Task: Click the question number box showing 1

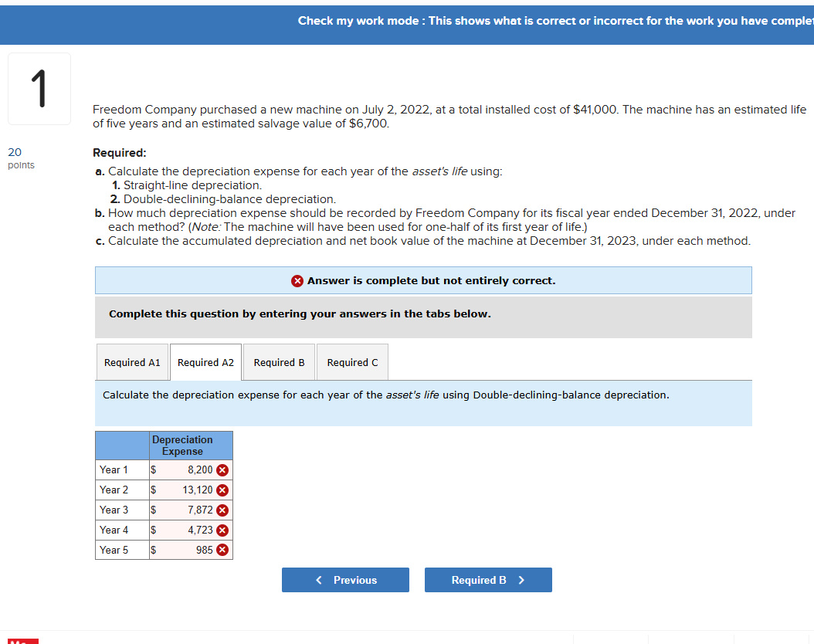Action: tap(39, 88)
